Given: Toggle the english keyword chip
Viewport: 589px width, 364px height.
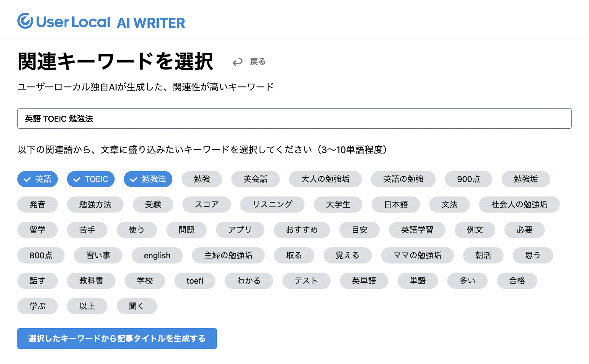Looking at the screenshot, I should [x=157, y=255].
